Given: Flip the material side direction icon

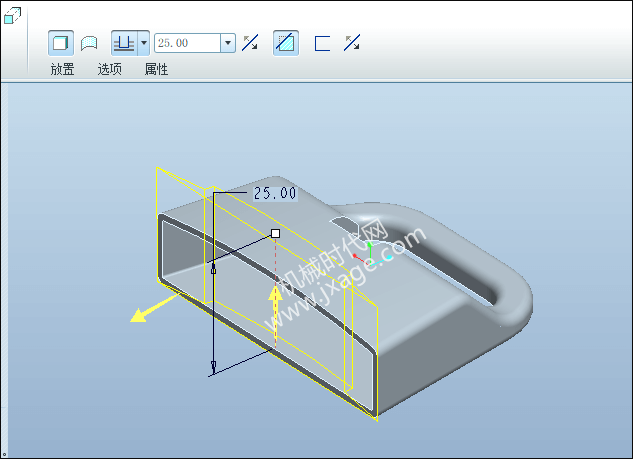Looking at the screenshot, I should point(352,43).
